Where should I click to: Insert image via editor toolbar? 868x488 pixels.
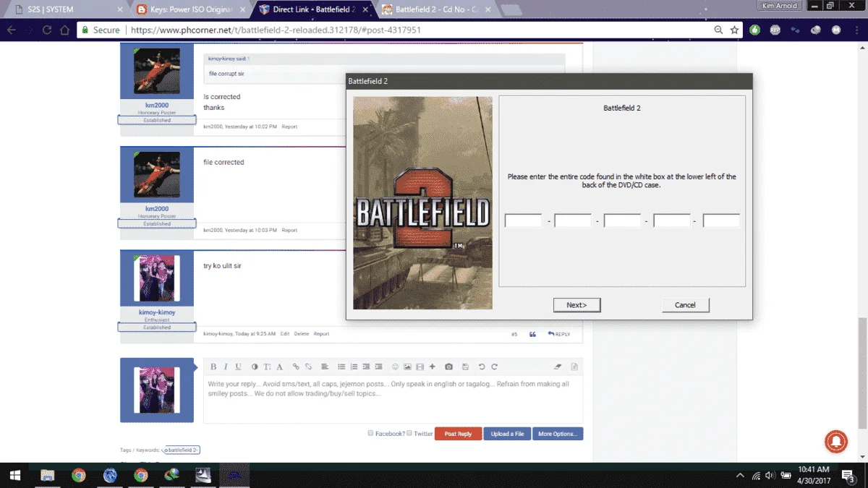tap(408, 367)
